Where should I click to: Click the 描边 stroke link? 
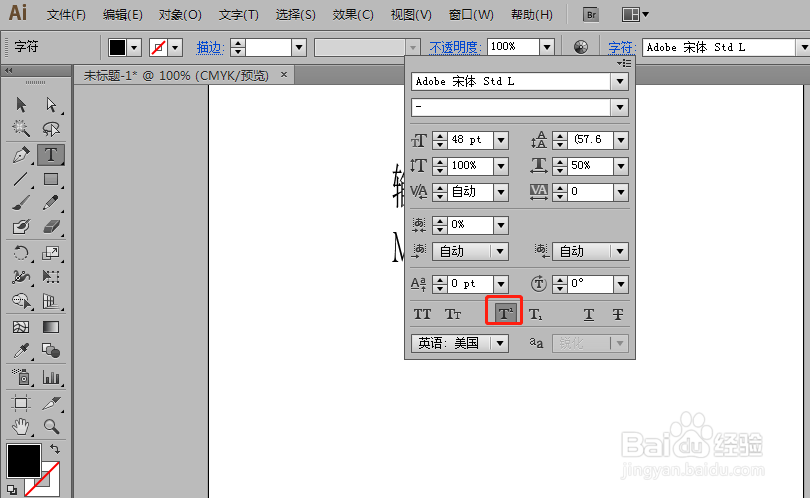tap(210, 48)
